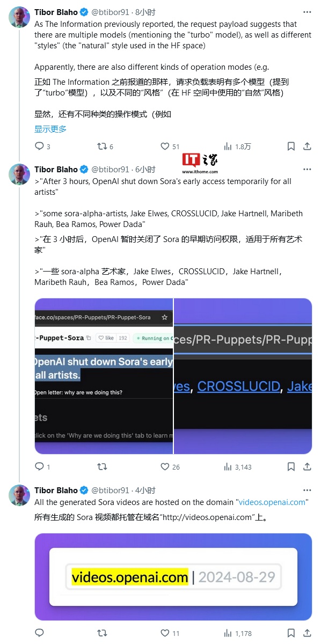The width and height of the screenshot is (321, 644).
Task: View analytics showing 3,143 views
Action: tap(237, 467)
